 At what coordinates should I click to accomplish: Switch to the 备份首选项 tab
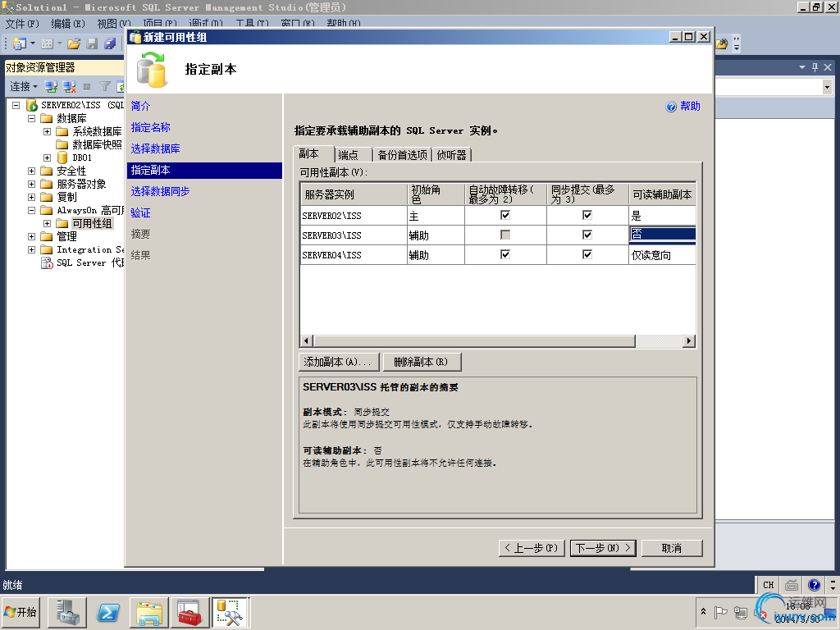(x=402, y=155)
